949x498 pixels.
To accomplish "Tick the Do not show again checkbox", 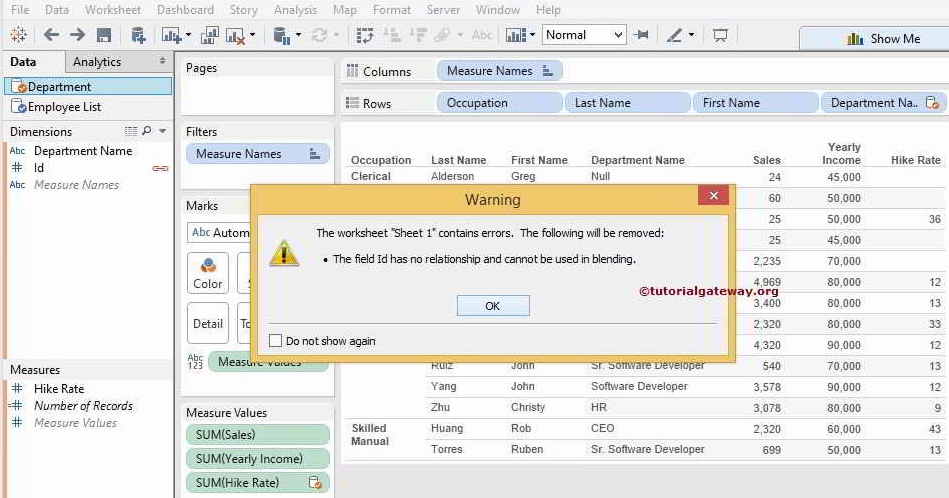I will [275, 341].
